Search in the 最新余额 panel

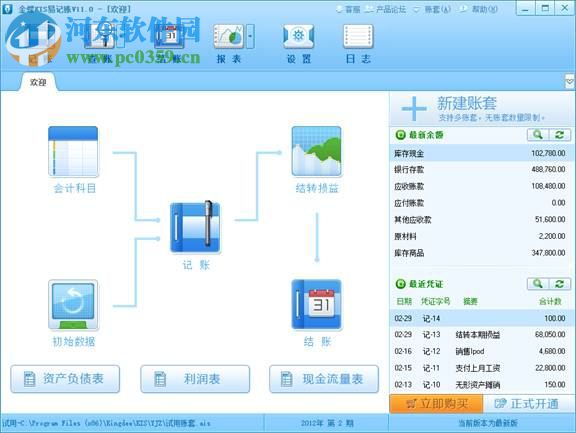538,135
